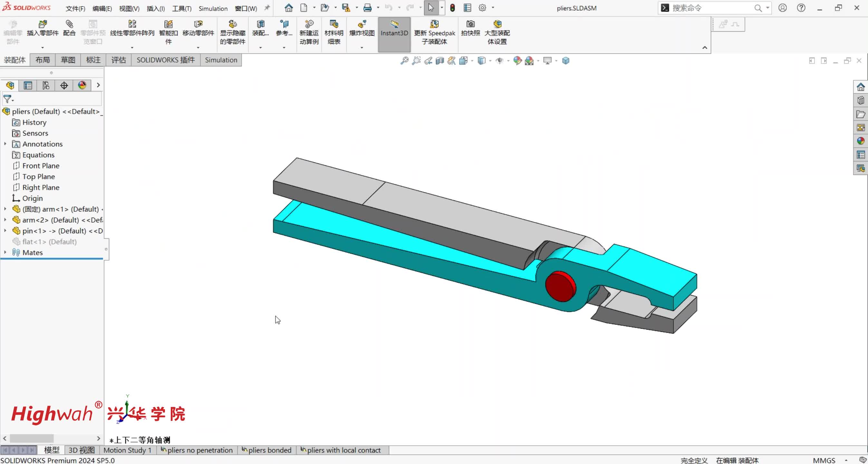Collapse the CommandManager ribbon chevron
The height and width of the screenshot is (464, 868).
(705, 47)
